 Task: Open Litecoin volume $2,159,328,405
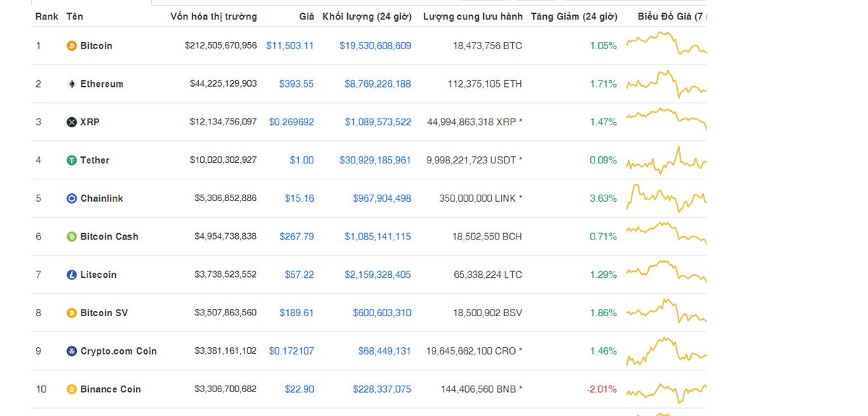378,275
